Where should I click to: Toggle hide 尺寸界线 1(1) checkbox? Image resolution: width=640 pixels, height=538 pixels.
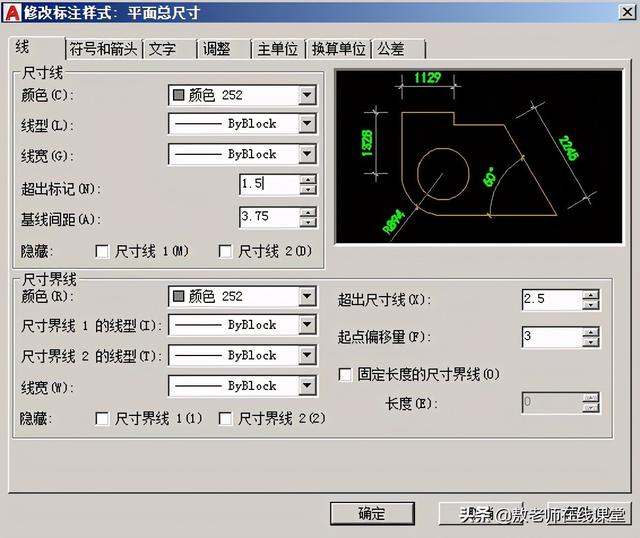click(x=102, y=418)
